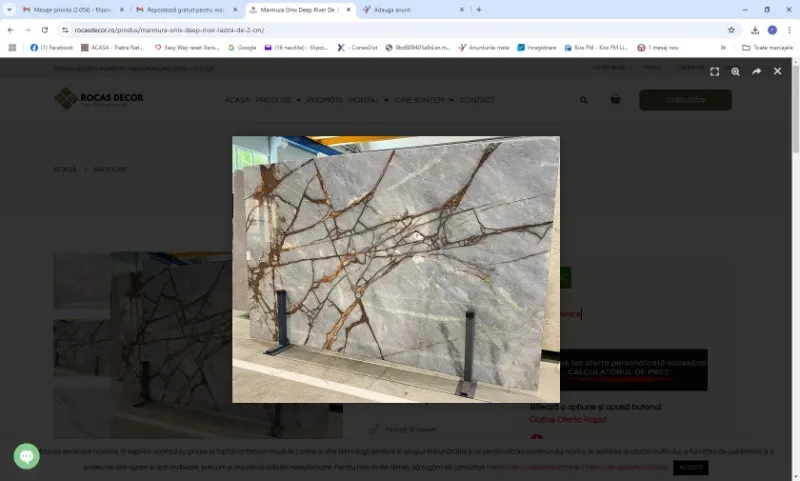Viewport: 800px width, 481px height.
Task: Open the ACASA - Piatra Nat bookmark
Action: pyautogui.click(x=113, y=47)
